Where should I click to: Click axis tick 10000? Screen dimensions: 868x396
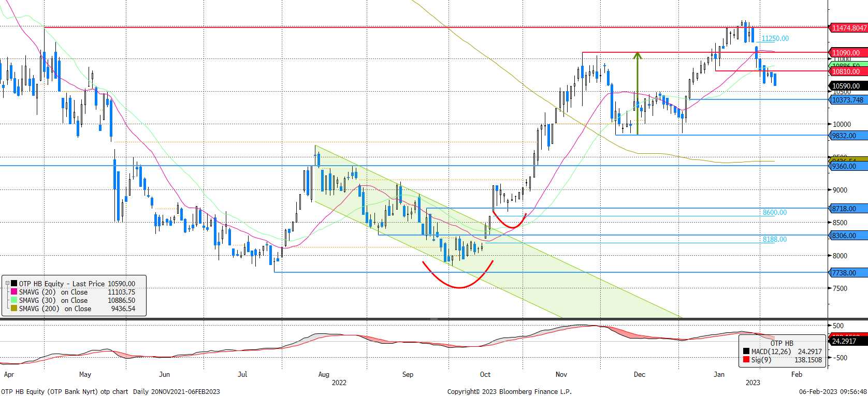(842, 124)
